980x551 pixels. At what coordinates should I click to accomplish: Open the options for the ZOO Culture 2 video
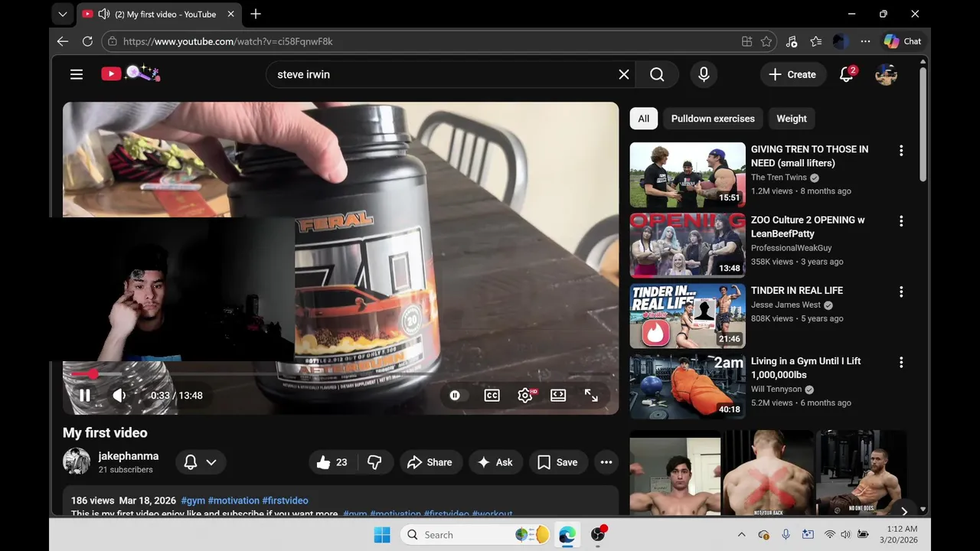click(x=901, y=221)
